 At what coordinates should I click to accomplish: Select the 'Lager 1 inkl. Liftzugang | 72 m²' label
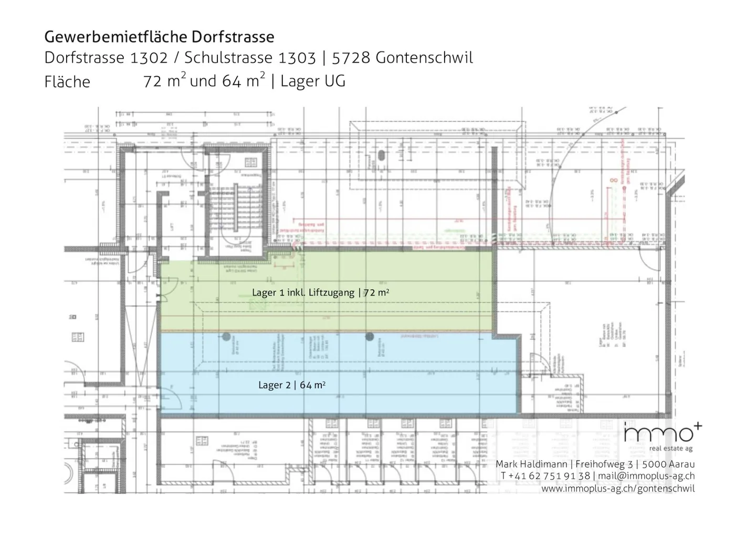[320, 293]
